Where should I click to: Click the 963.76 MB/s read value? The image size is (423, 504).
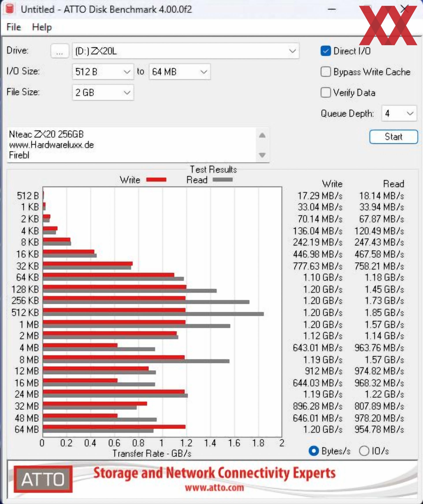(379, 347)
